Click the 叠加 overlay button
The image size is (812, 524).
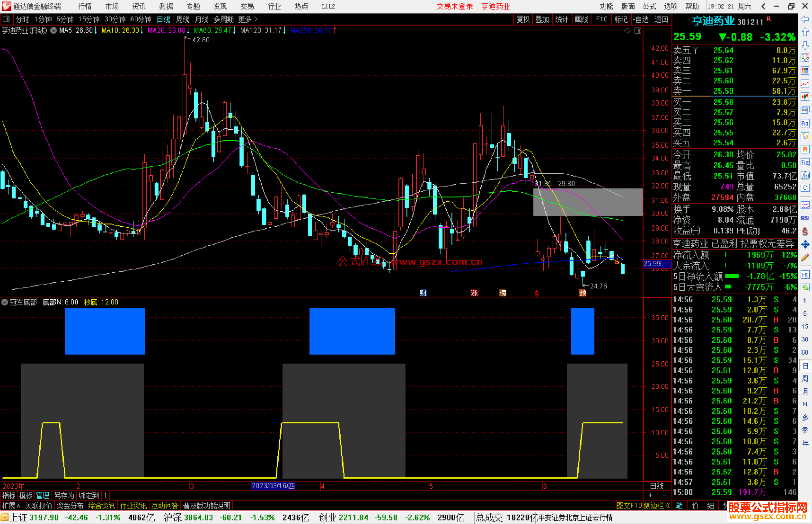click(542, 19)
